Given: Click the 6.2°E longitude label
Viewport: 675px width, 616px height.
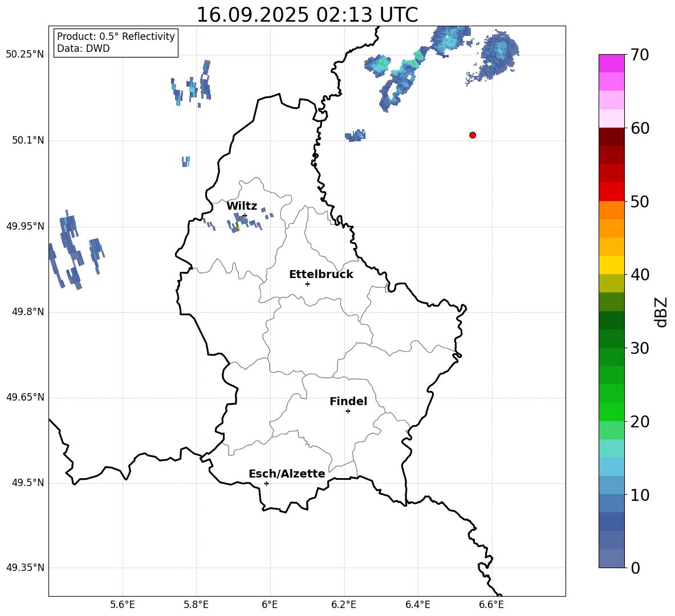Looking at the screenshot, I should pyautogui.click(x=344, y=605).
